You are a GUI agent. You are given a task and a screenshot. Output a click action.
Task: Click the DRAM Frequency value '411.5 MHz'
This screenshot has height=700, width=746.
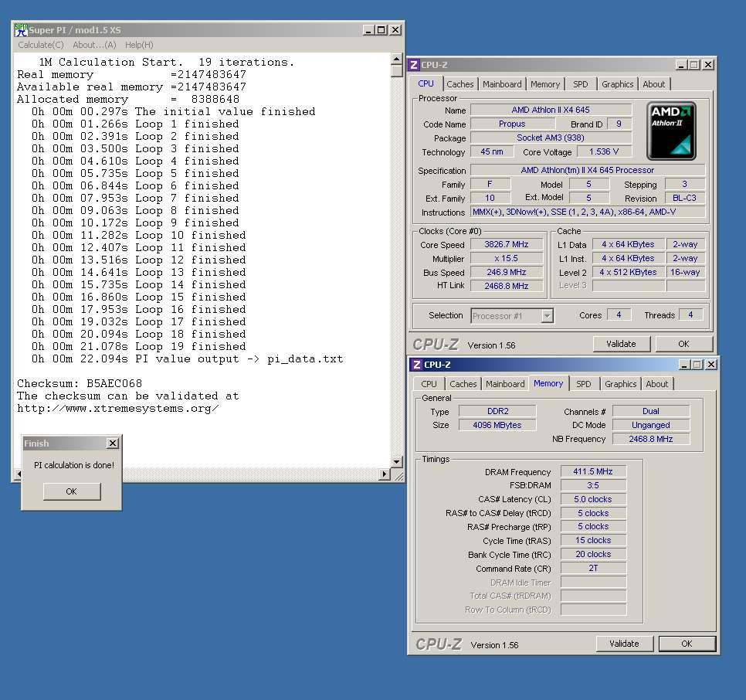(x=593, y=471)
